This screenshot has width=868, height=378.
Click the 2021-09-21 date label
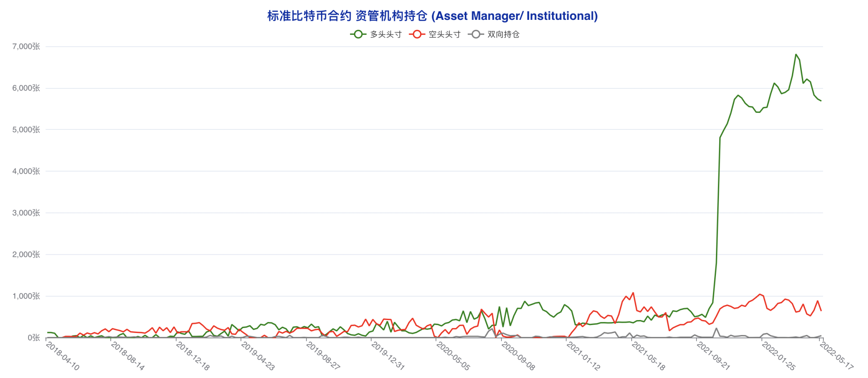coord(713,356)
